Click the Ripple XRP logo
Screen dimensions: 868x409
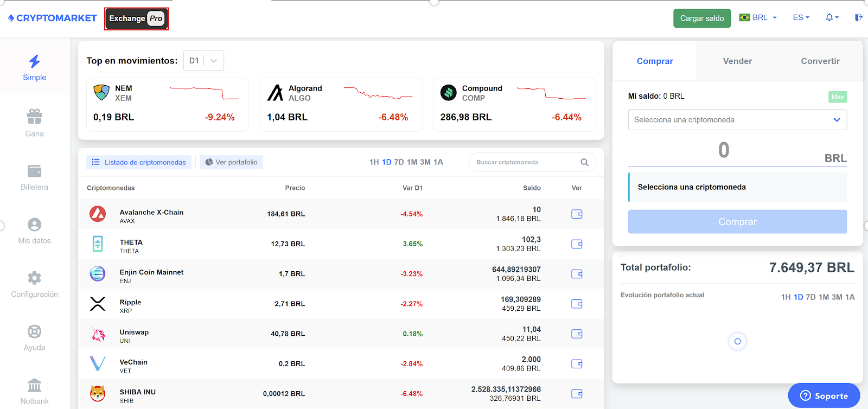[x=98, y=304]
